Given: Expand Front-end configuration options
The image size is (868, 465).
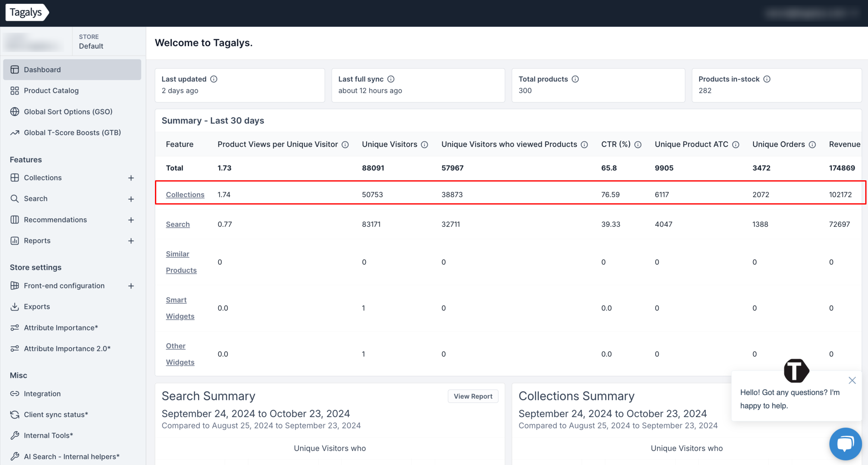Looking at the screenshot, I should [x=131, y=286].
